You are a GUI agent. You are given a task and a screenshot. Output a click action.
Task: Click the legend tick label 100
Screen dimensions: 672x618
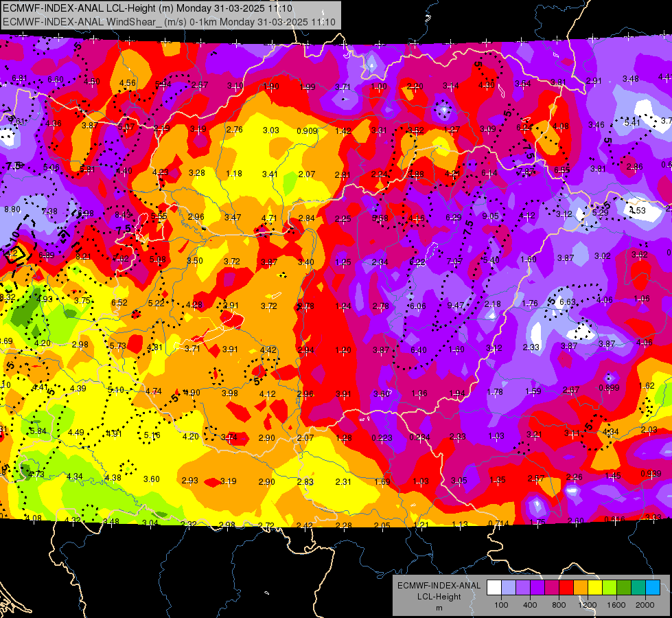pos(501,605)
